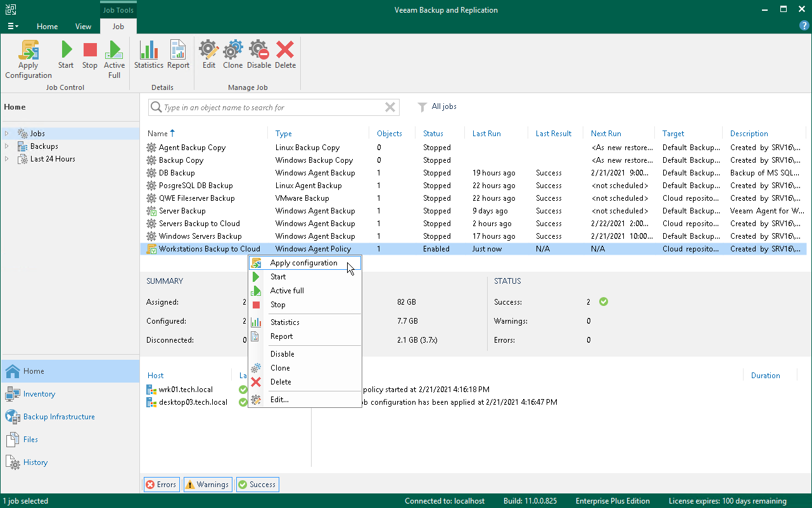Choose Clone in the context menu
Viewport: 812px width, 508px height.
[304, 368]
